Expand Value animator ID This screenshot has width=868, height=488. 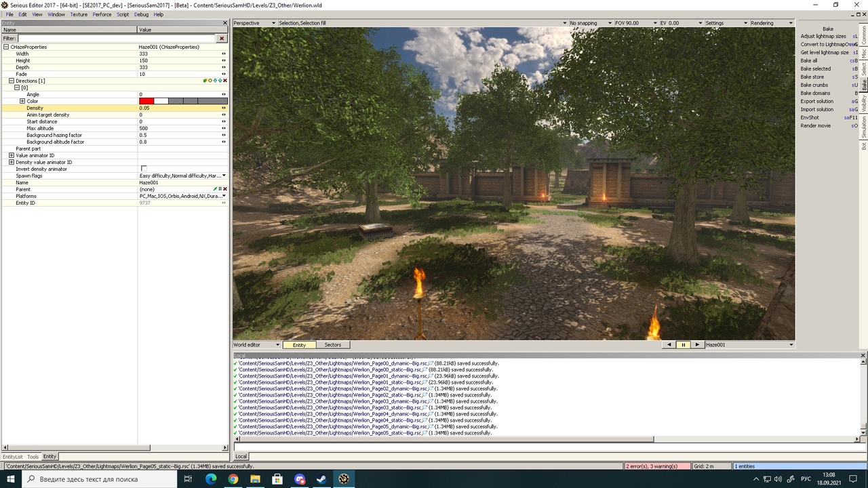(12, 155)
